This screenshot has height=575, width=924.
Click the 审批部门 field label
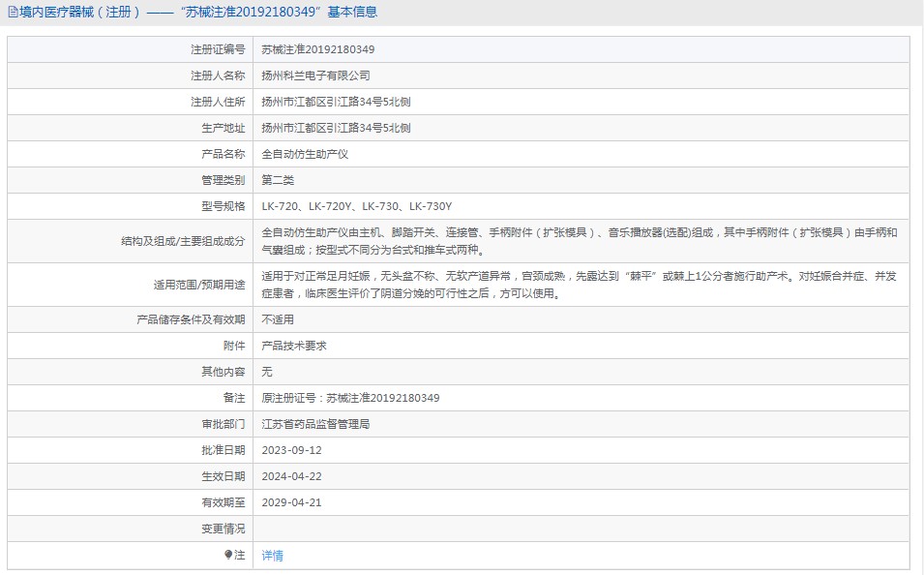[x=223, y=424]
